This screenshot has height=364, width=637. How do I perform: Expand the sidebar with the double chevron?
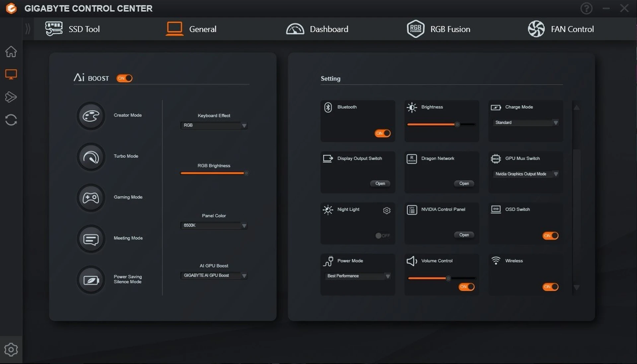pos(28,29)
